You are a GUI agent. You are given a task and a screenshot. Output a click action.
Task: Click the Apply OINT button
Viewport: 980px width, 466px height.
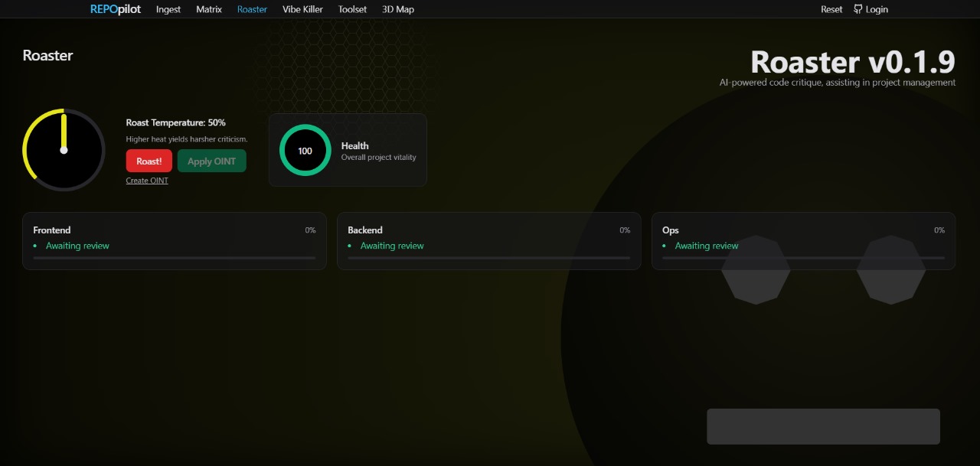(x=212, y=161)
